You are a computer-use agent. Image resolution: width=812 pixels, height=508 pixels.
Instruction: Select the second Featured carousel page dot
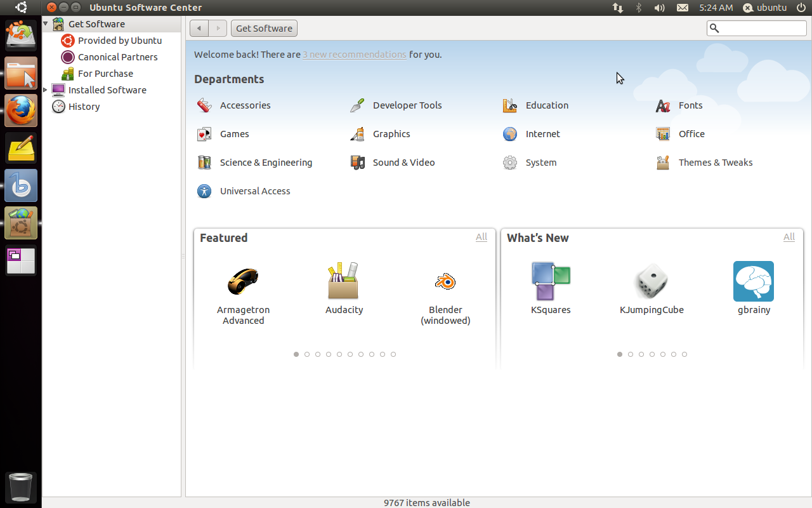307,354
